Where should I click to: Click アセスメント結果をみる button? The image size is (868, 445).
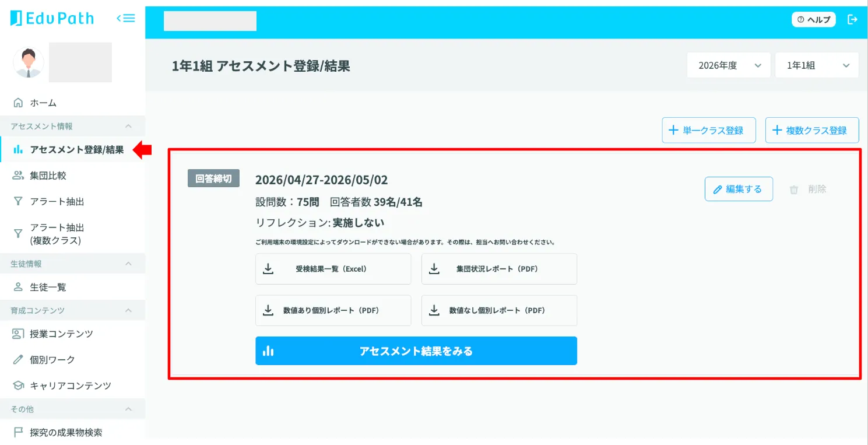(416, 351)
